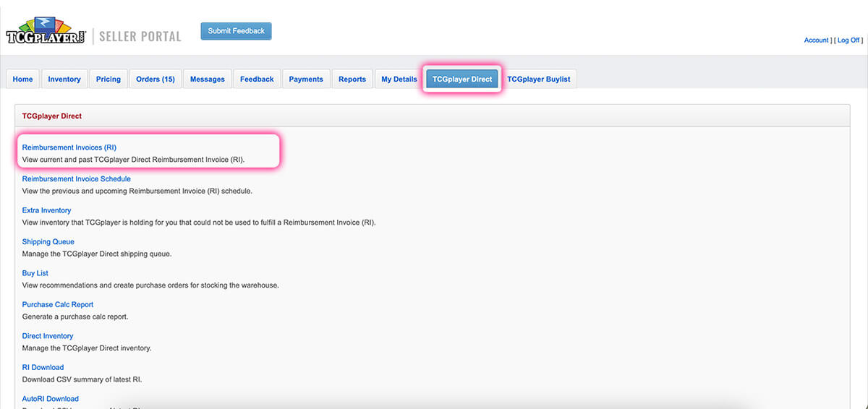
Task: Open the Home tab
Action: (22, 79)
